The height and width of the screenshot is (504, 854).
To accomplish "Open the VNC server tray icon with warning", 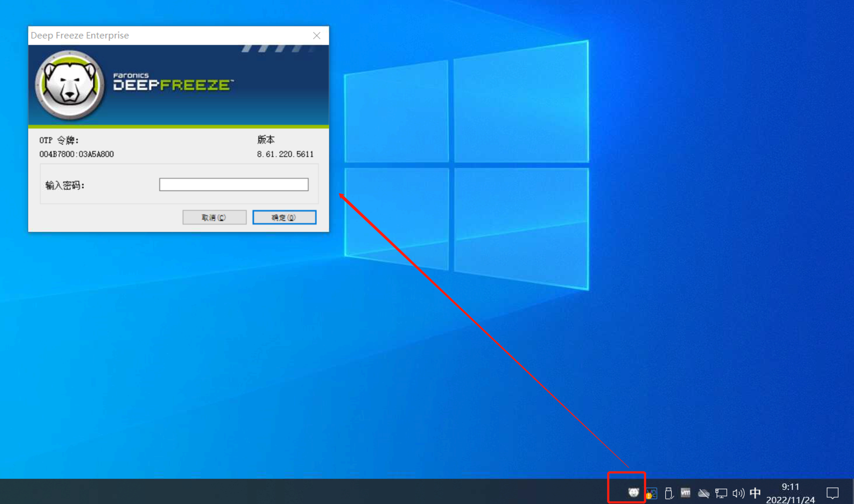I will [x=651, y=494].
